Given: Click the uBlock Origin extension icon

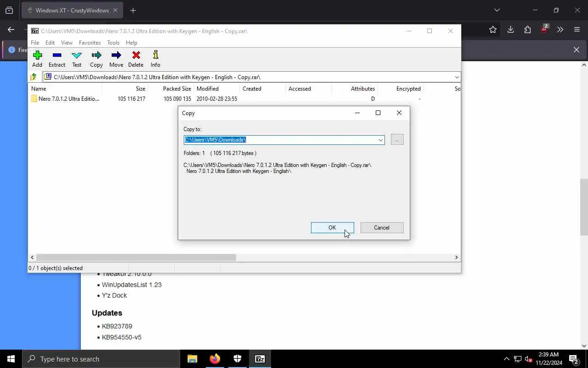Looking at the screenshot, I should (x=544, y=29).
